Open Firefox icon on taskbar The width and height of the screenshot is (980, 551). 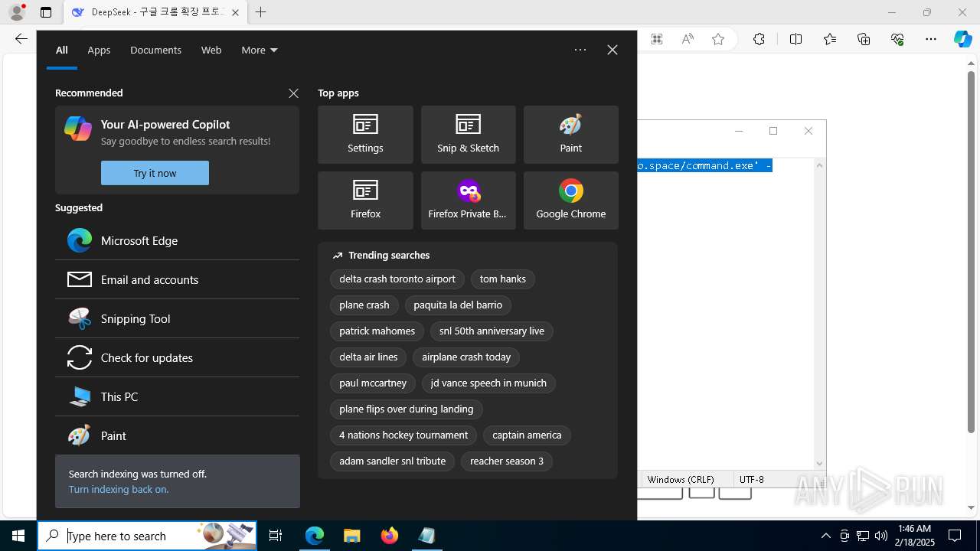tap(390, 536)
